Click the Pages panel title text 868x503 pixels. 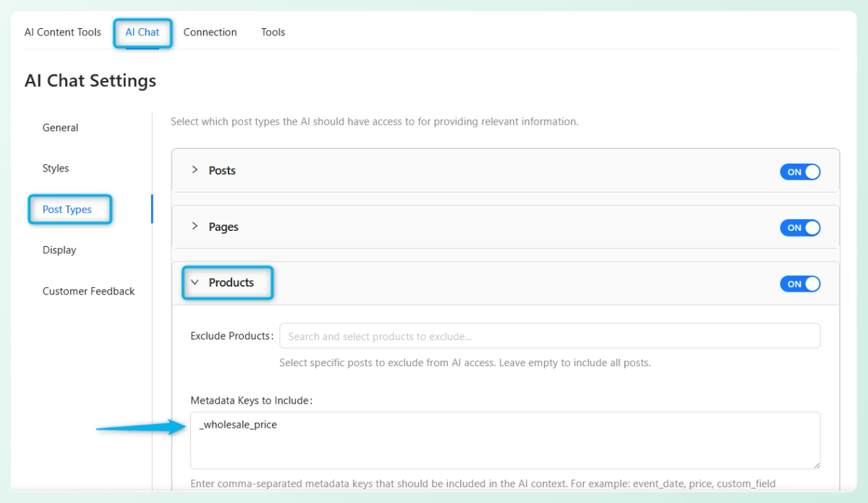click(x=224, y=227)
